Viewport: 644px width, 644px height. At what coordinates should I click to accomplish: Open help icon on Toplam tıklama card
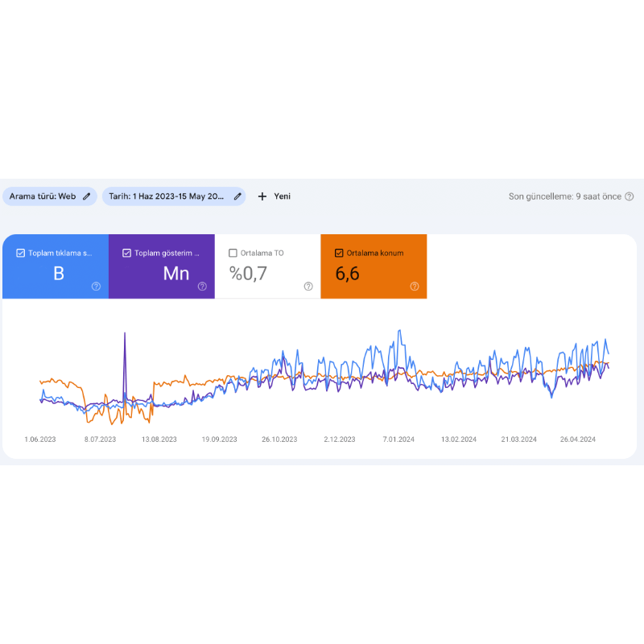click(x=96, y=287)
